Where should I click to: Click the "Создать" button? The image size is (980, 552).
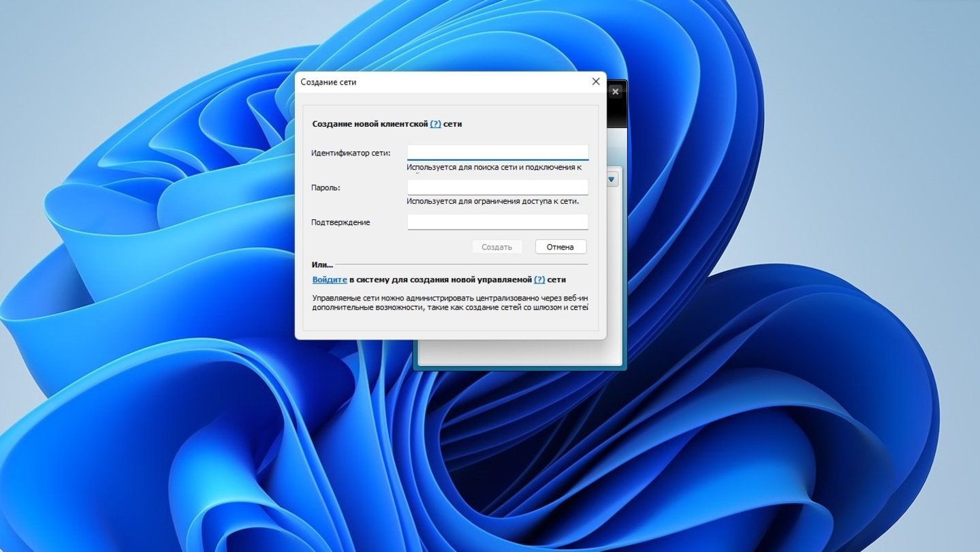coord(497,247)
